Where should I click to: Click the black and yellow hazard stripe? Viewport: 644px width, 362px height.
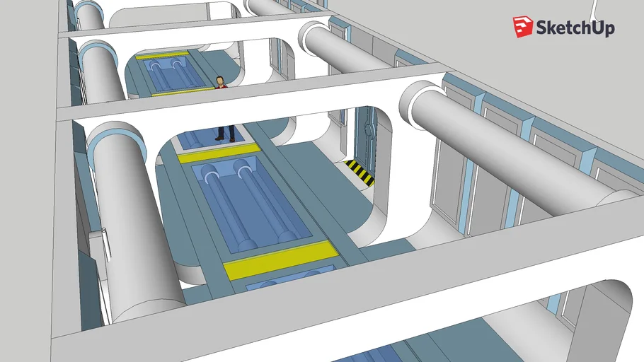coord(360,173)
